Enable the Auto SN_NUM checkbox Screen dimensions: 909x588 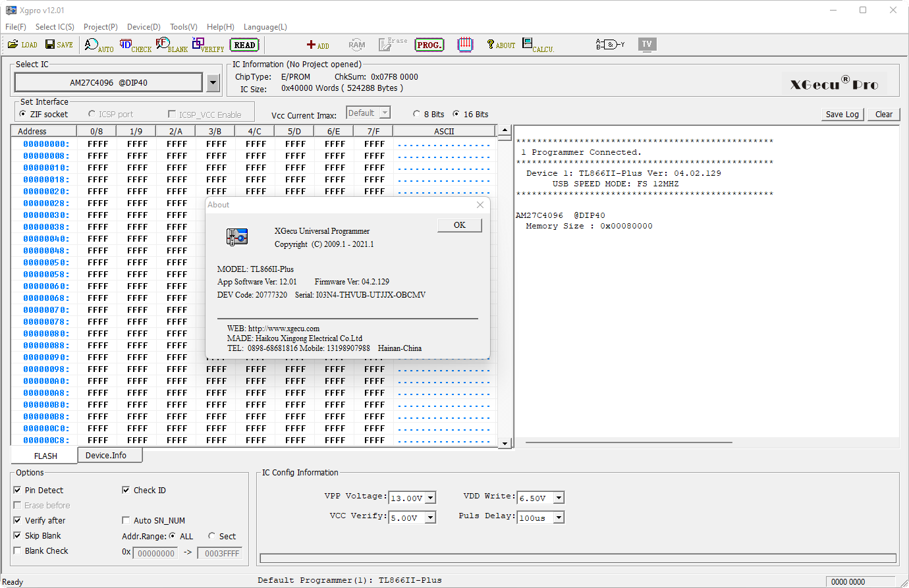point(126,520)
